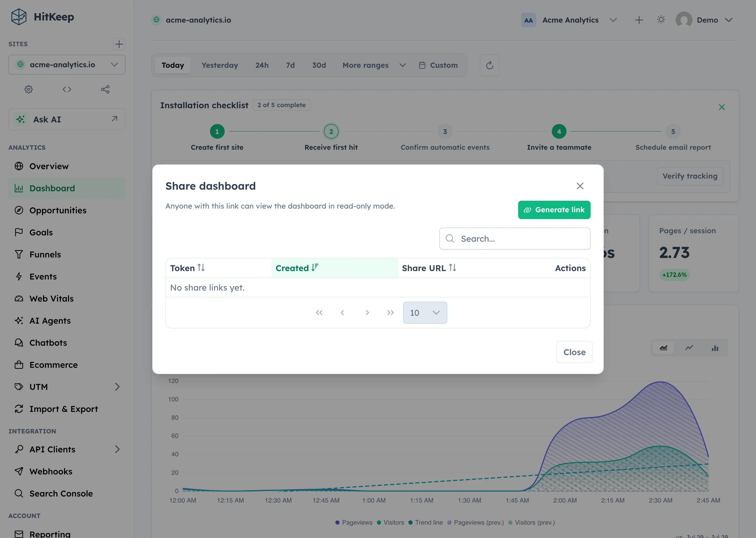Click Generate link button
This screenshot has width=756, height=538.
click(554, 210)
